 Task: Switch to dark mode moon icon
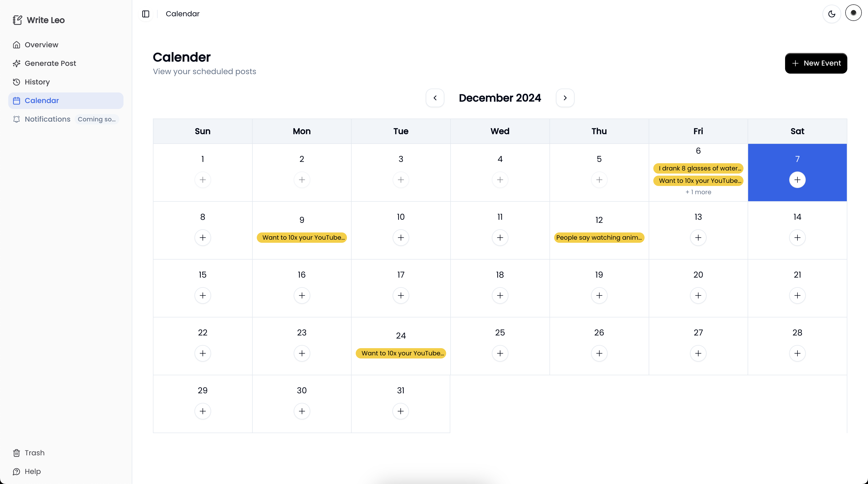(x=832, y=14)
